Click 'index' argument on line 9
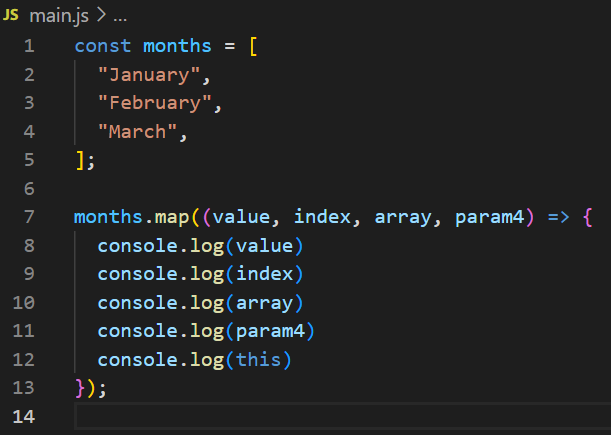611x435 pixels. pos(265,274)
